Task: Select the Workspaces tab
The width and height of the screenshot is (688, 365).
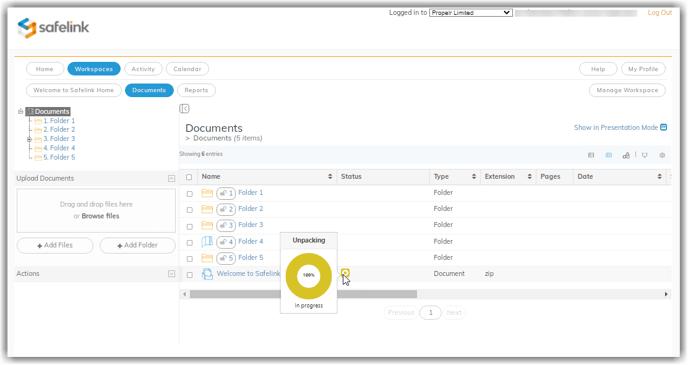Action: click(93, 69)
